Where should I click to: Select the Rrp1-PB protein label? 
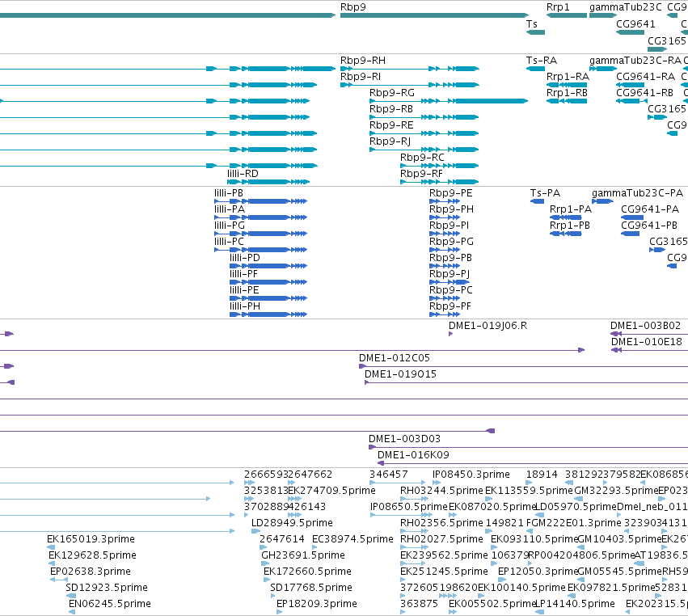(570, 225)
